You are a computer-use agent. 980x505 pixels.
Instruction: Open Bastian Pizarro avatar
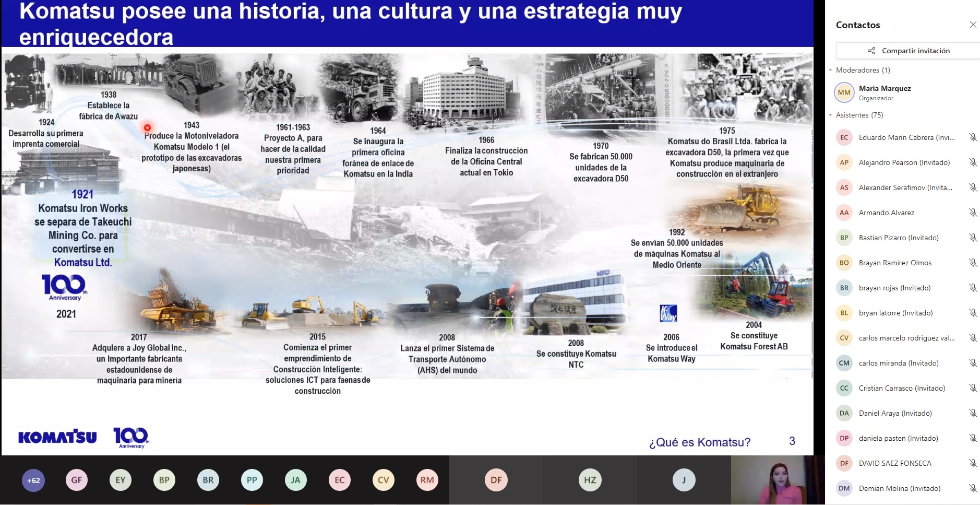844,238
